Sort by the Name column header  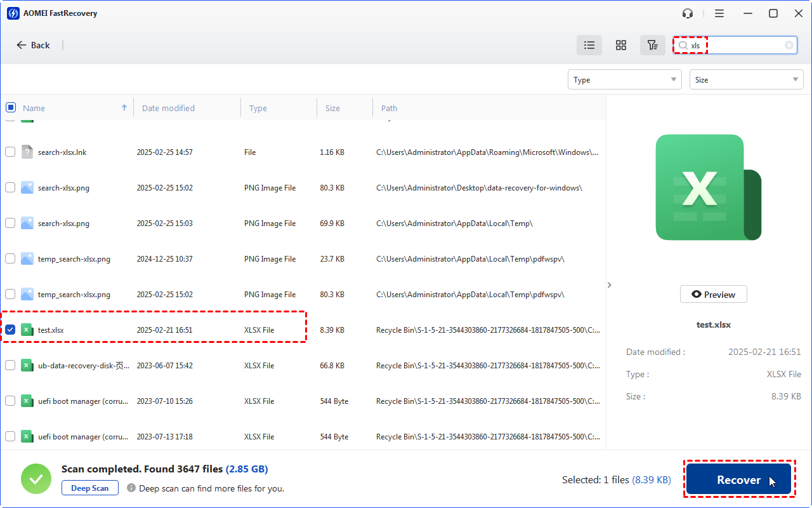tap(34, 108)
